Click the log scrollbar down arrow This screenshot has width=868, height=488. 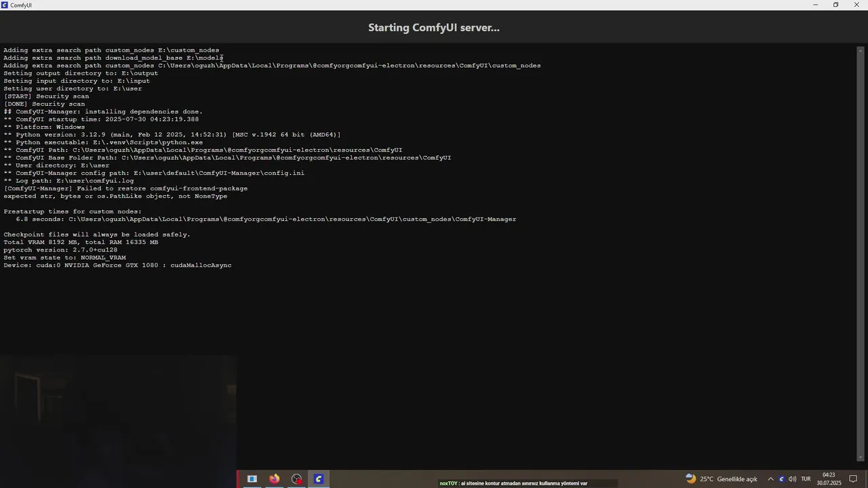(861, 458)
